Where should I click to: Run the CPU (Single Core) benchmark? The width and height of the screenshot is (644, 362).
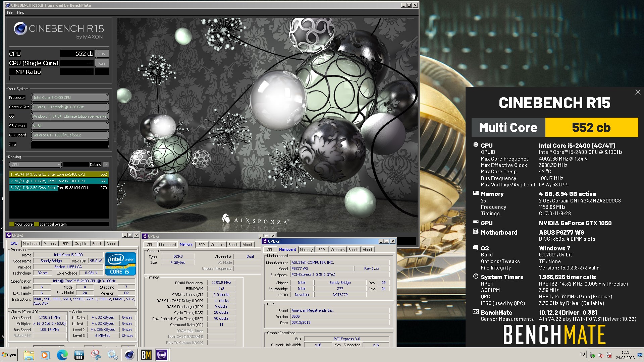click(x=102, y=63)
